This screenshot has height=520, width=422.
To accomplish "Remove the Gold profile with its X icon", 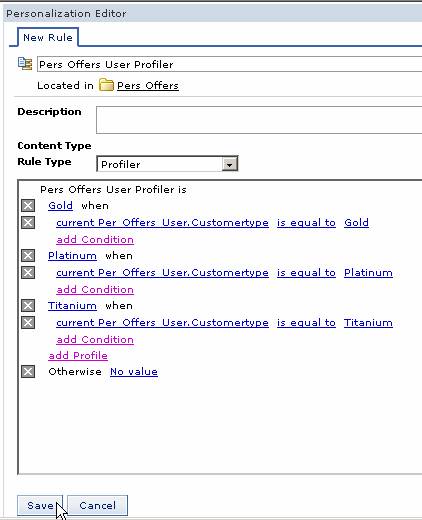I will (28, 206).
